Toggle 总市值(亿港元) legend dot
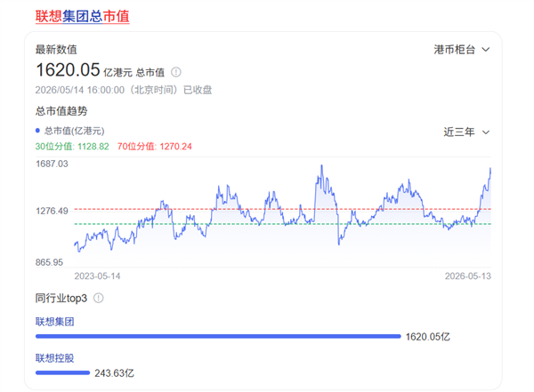The width and height of the screenshot is (534, 392). point(37,131)
